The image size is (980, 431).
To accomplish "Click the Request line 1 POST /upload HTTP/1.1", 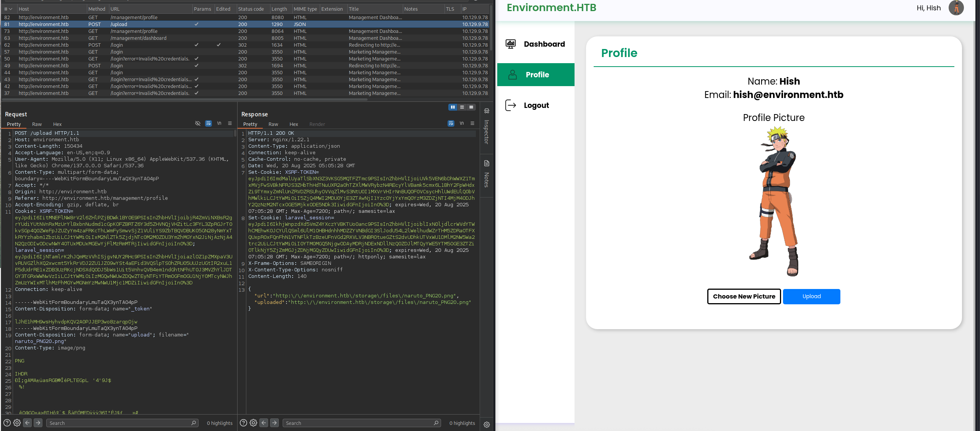I will (47, 133).
